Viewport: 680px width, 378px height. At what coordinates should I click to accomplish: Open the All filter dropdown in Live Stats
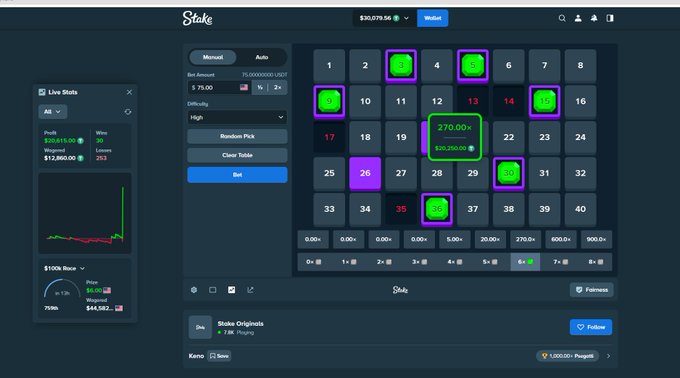click(x=52, y=112)
